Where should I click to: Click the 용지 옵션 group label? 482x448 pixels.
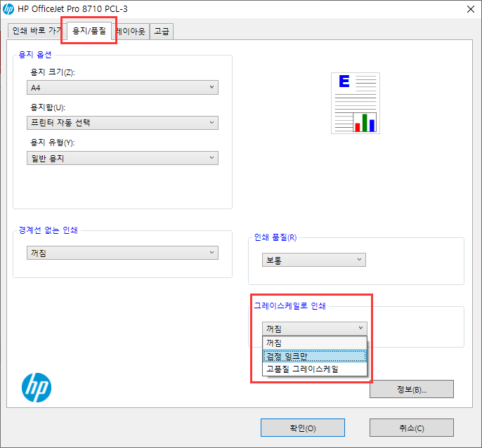point(35,55)
